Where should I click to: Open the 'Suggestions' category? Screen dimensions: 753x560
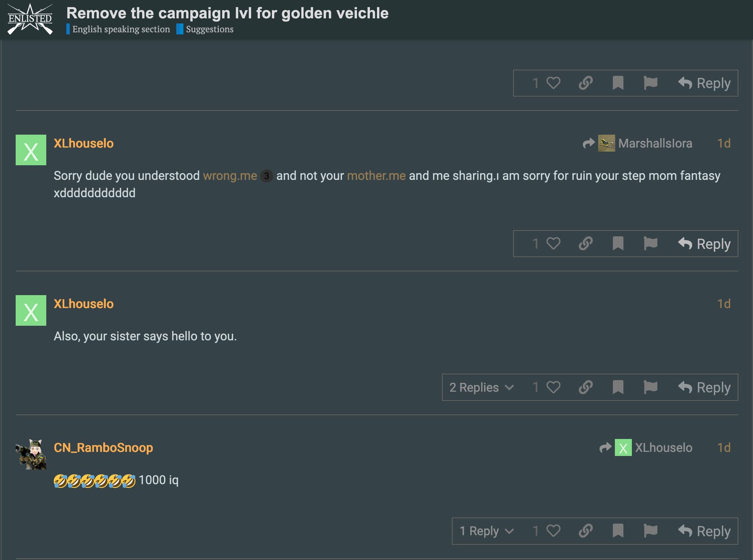pyautogui.click(x=209, y=29)
